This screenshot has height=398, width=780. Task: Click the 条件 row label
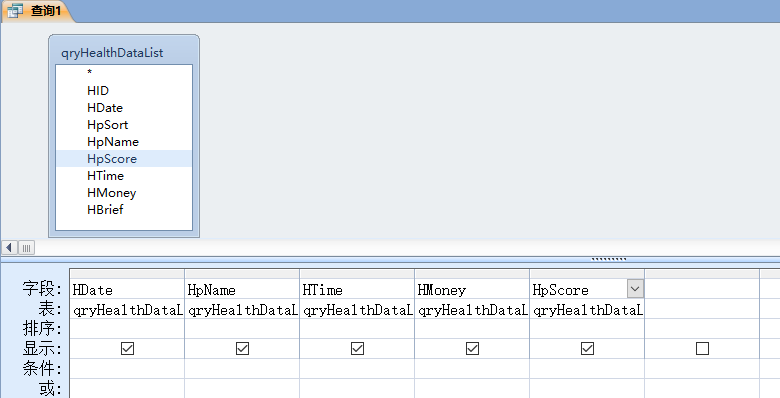[x=42, y=368]
